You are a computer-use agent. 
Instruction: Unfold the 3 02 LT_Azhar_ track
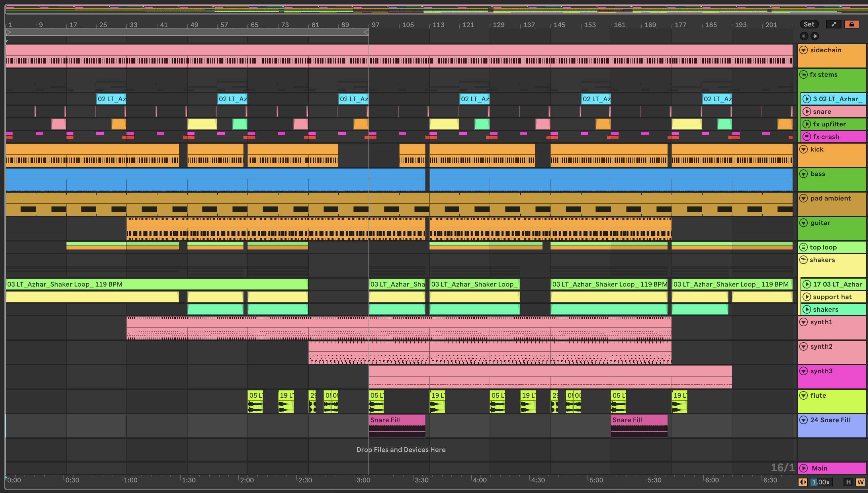tap(807, 99)
